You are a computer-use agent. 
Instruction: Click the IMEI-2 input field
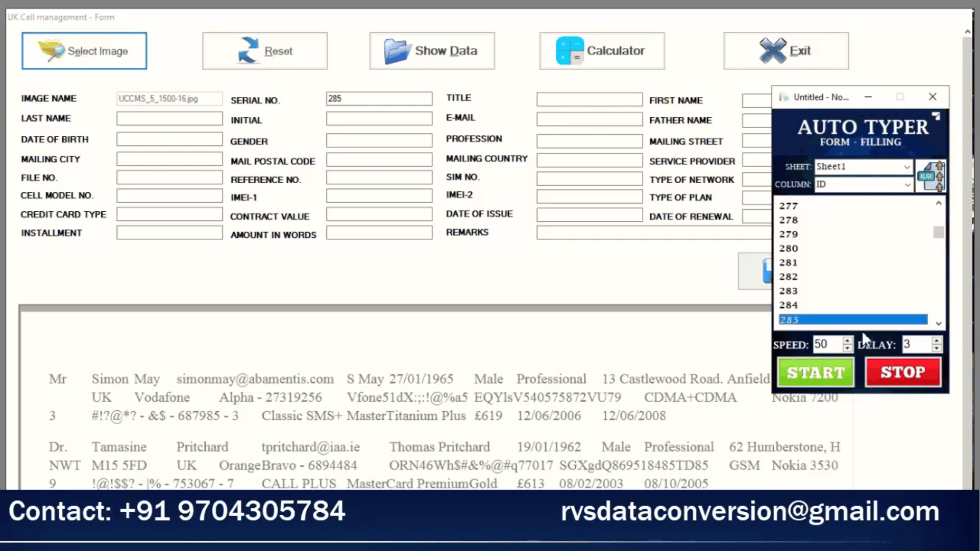[590, 196]
